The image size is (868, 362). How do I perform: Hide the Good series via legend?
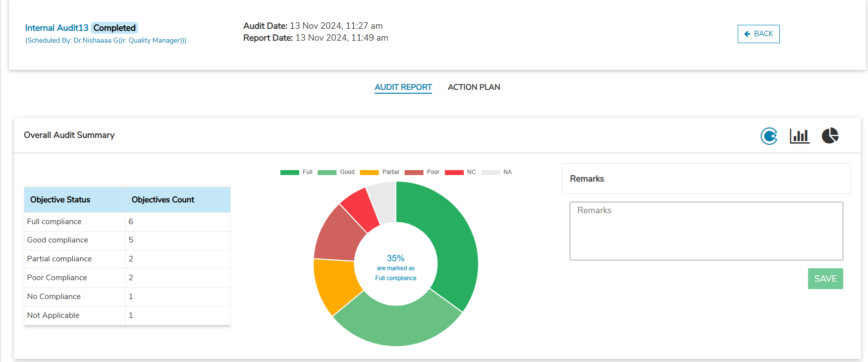pyautogui.click(x=336, y=173)
